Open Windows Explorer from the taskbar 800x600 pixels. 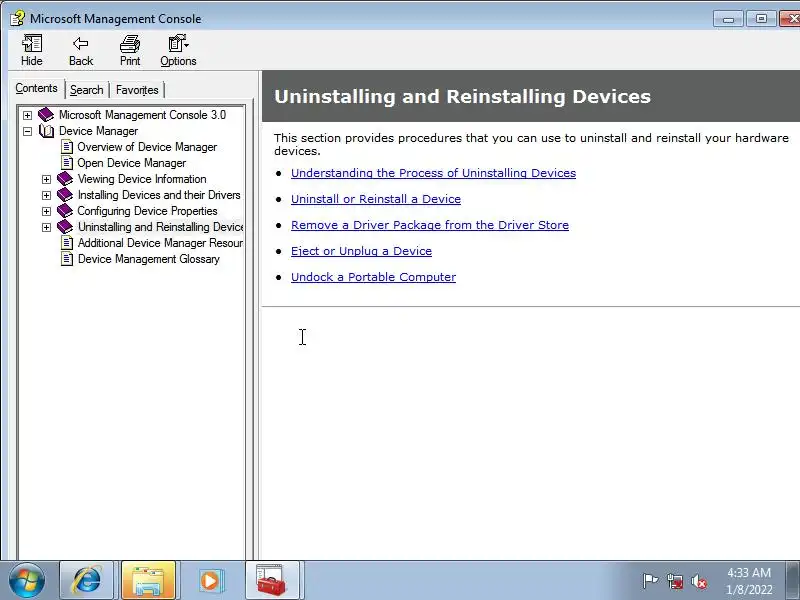point(148,581)
